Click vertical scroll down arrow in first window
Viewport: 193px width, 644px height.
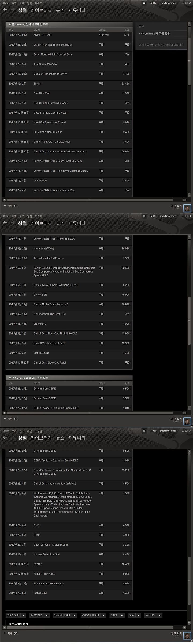coord(189,195)
